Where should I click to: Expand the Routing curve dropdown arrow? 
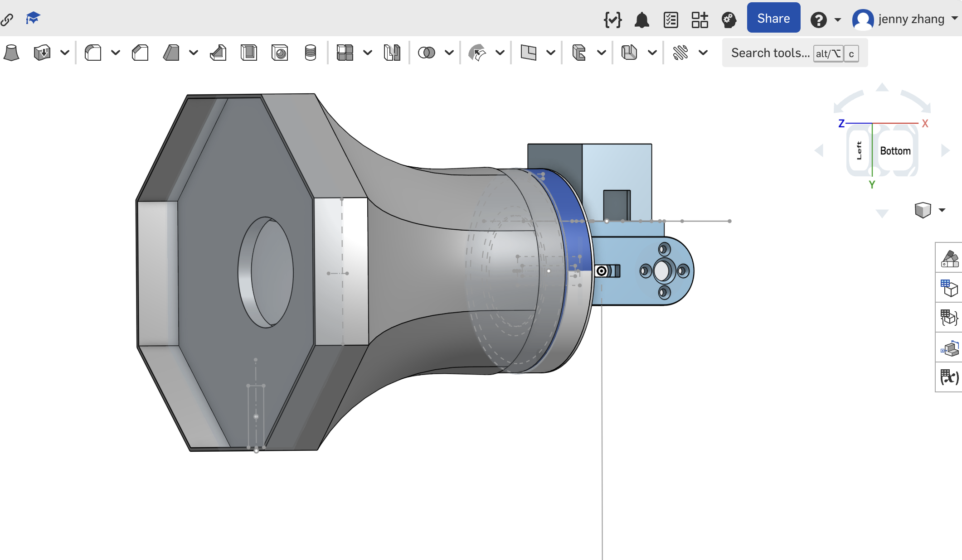coord(703,53)
